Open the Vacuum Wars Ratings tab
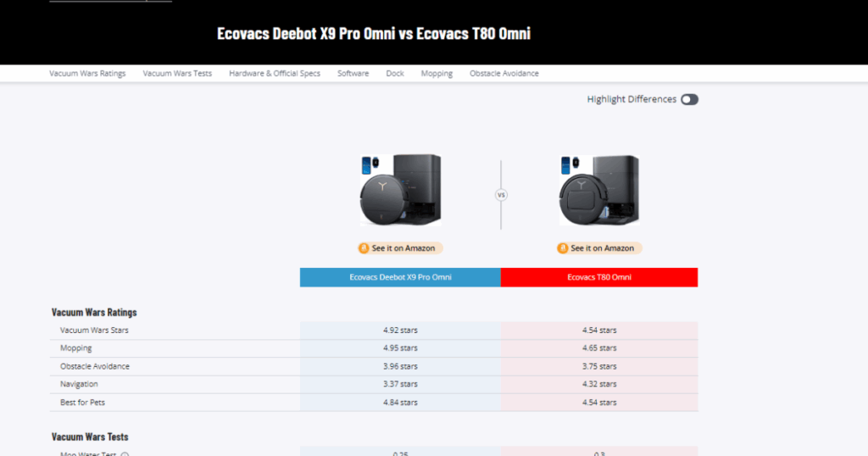 87,73
